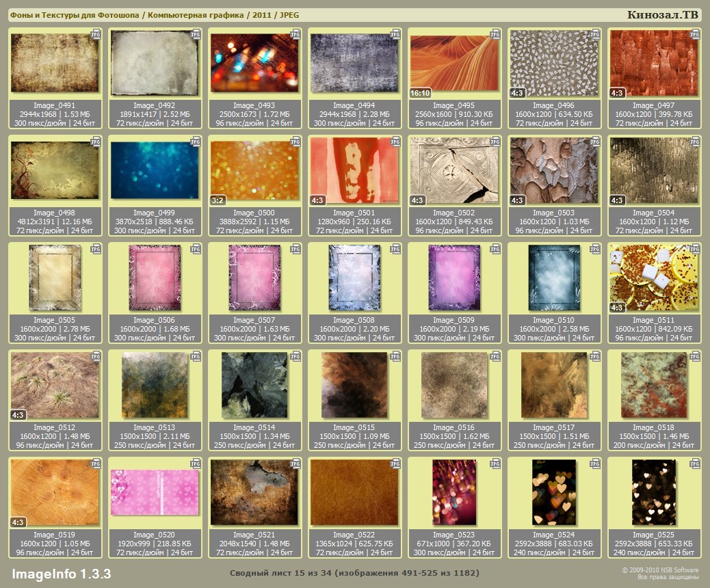Click the 4:3 badge on Image_0511

(617, 308)
